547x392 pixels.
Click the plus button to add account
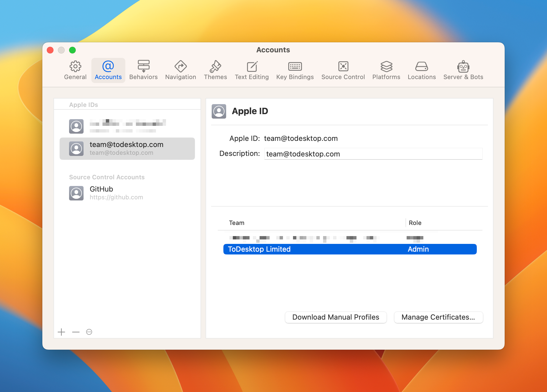pos(61,332)
